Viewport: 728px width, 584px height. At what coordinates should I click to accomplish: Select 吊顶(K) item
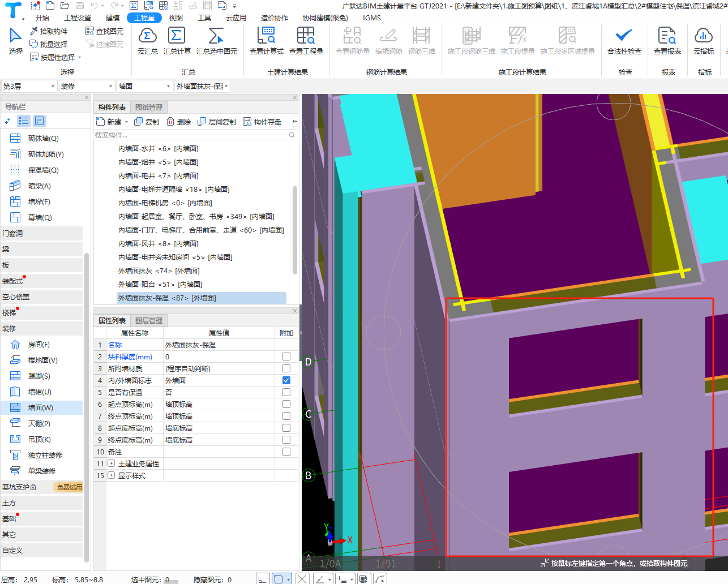coord(39,439)
